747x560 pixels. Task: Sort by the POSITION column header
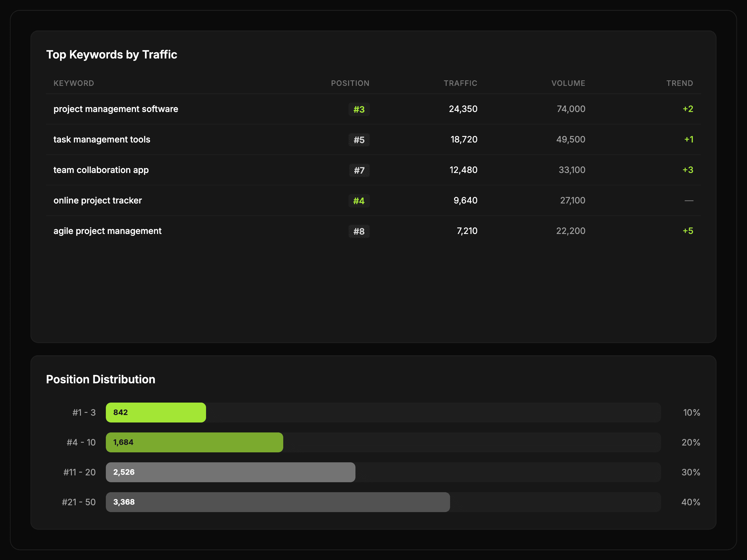pyautogui.click(x=350, y=83)
